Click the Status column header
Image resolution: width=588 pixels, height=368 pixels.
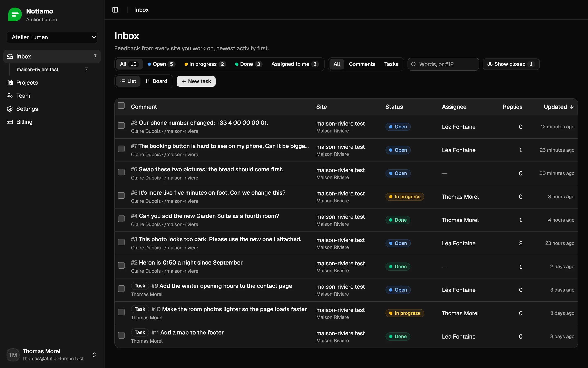click(x=394, y=107)
